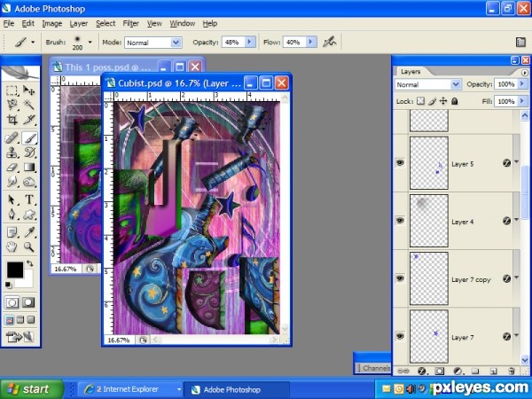
Task: Open Internet Explorer taskbar group
Action: (130, 389)
